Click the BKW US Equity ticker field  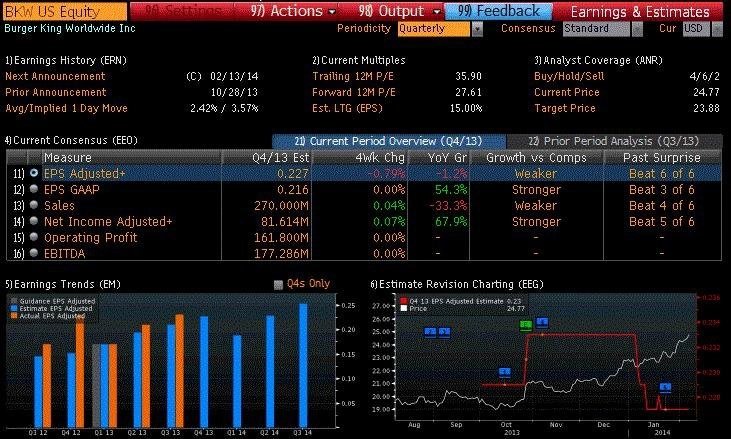pos(65,11)
